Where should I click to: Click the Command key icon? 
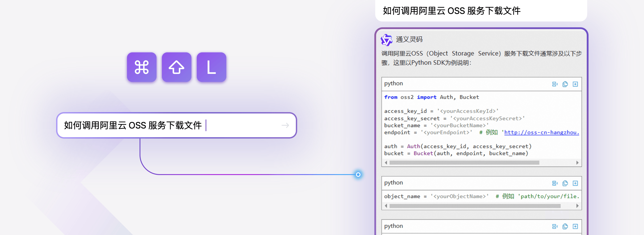(142, 67)
